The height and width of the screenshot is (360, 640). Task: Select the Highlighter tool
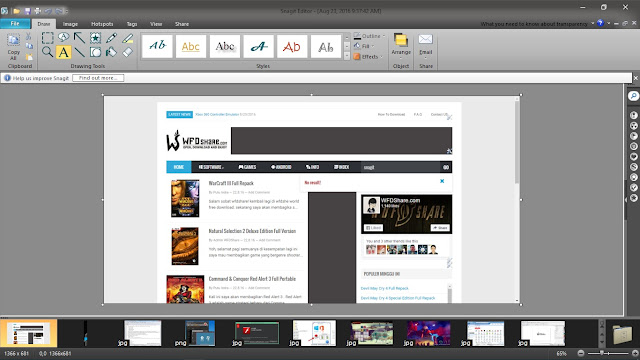click(127, 38)
